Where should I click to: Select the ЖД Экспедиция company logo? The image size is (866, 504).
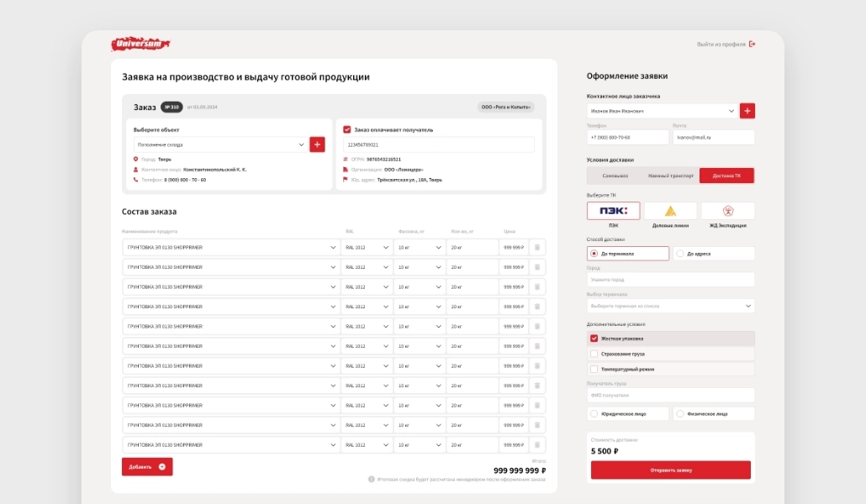(727, 211)
